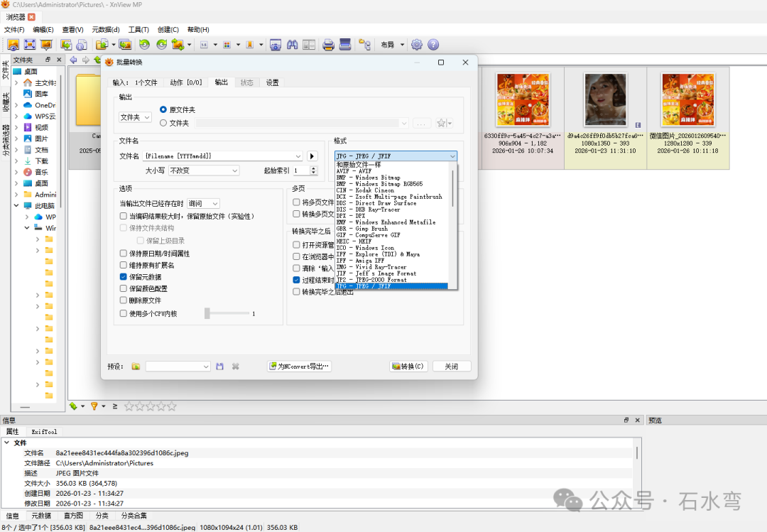
Task: Click the scanner icon in toolbar
Action: 345,45
